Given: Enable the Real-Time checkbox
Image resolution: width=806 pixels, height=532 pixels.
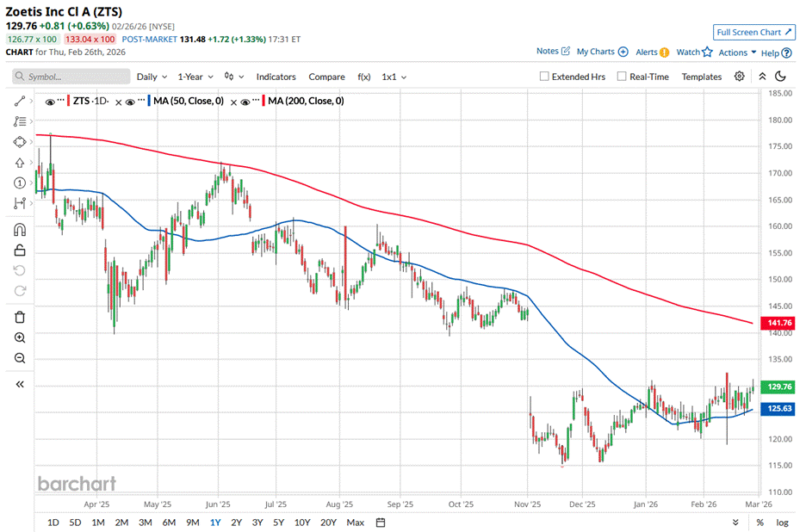Looking at the screenshot, I should 622,76.
